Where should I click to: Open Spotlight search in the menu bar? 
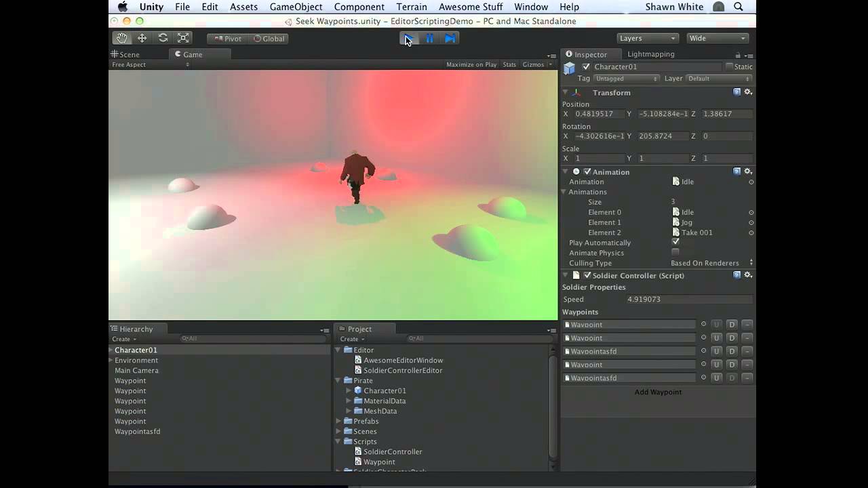tap(738, 7)
